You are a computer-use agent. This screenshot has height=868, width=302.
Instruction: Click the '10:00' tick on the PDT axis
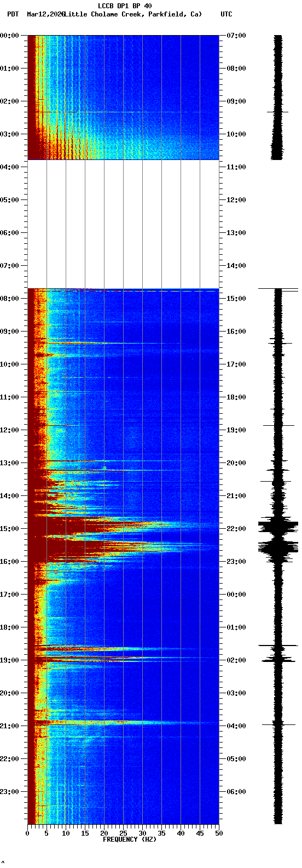tap(9, 364)
